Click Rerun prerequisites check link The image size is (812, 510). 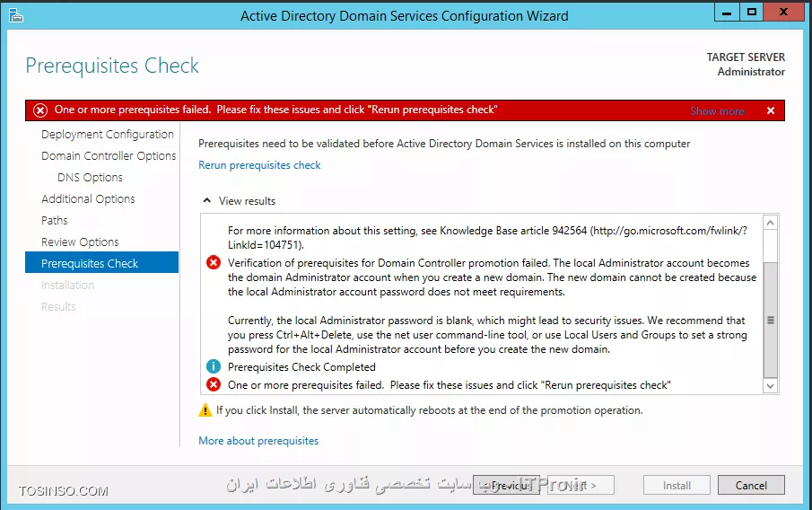(259, 165)
